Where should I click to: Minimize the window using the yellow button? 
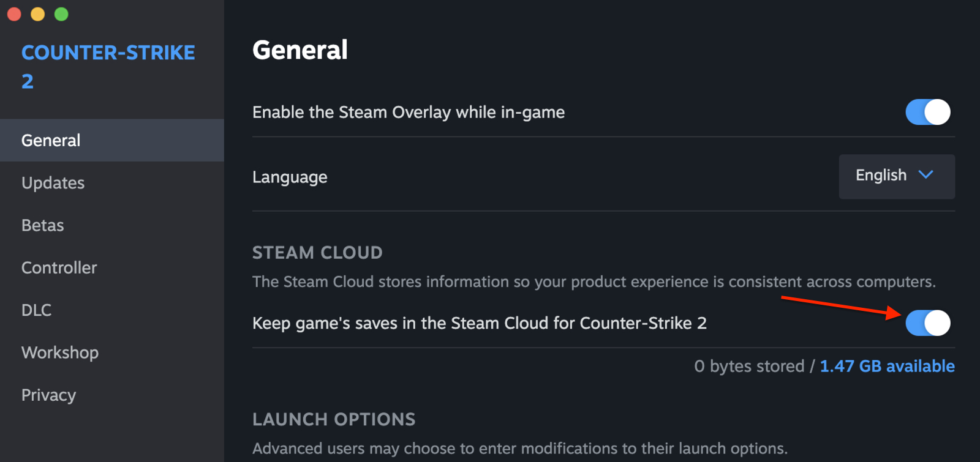pos(37,13)
